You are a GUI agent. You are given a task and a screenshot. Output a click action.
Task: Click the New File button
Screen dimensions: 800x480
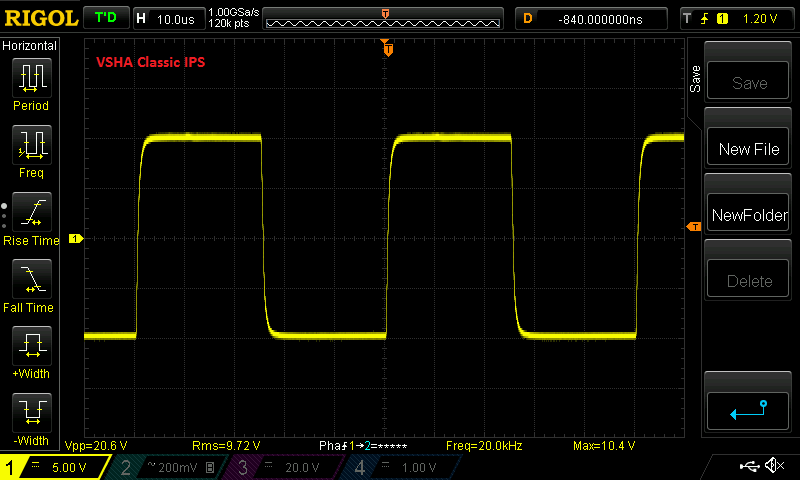click(747, 147)
